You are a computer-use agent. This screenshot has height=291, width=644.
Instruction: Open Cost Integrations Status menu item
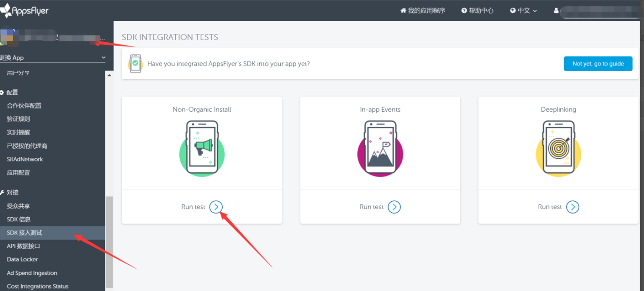point(38,286)
